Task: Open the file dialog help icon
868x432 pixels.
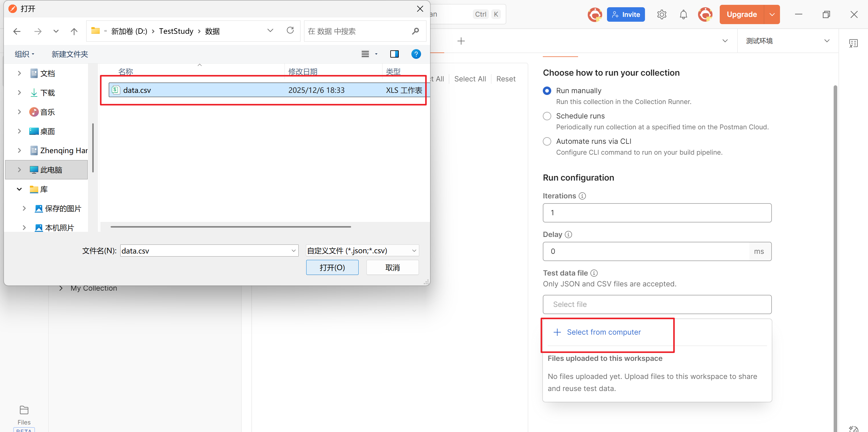Action: point(416,54)
